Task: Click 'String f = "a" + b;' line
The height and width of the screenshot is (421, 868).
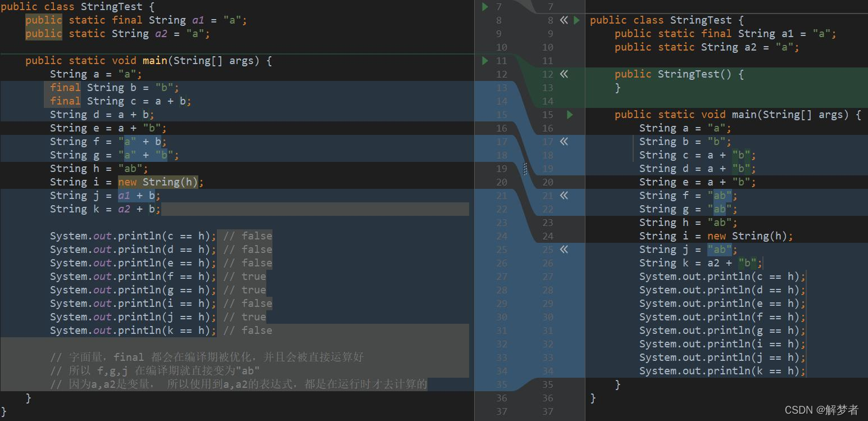Action: [x=108, y=142]
